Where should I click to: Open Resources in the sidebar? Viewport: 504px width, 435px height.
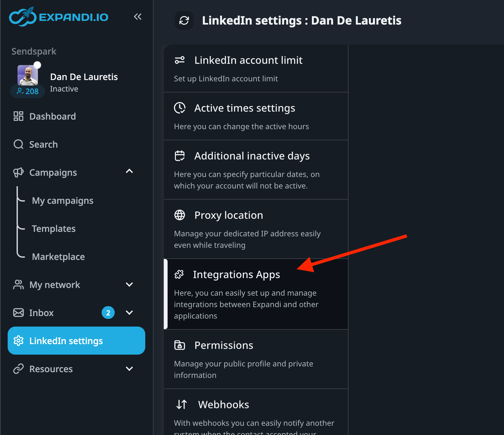tap(76, 369)
